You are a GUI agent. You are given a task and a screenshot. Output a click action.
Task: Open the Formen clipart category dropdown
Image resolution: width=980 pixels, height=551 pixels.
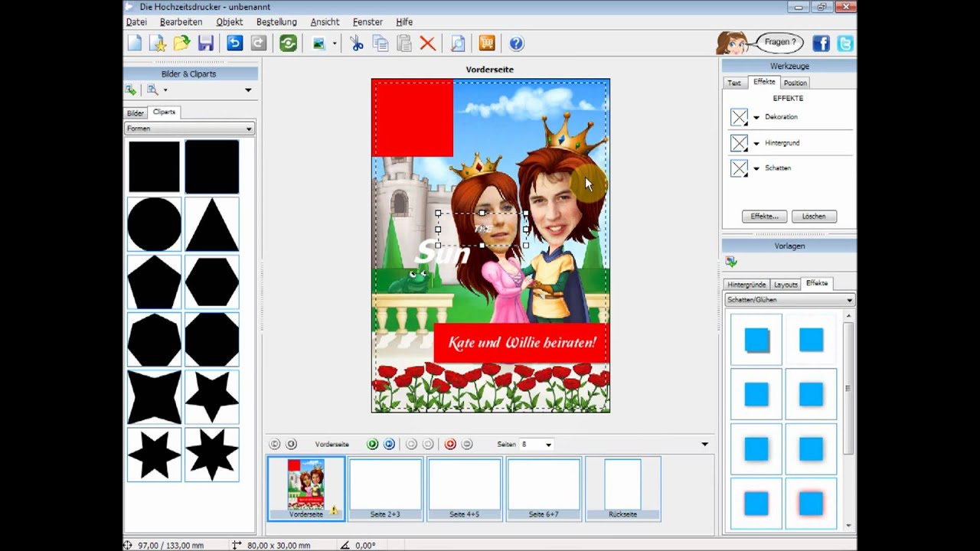pos(189,129)
